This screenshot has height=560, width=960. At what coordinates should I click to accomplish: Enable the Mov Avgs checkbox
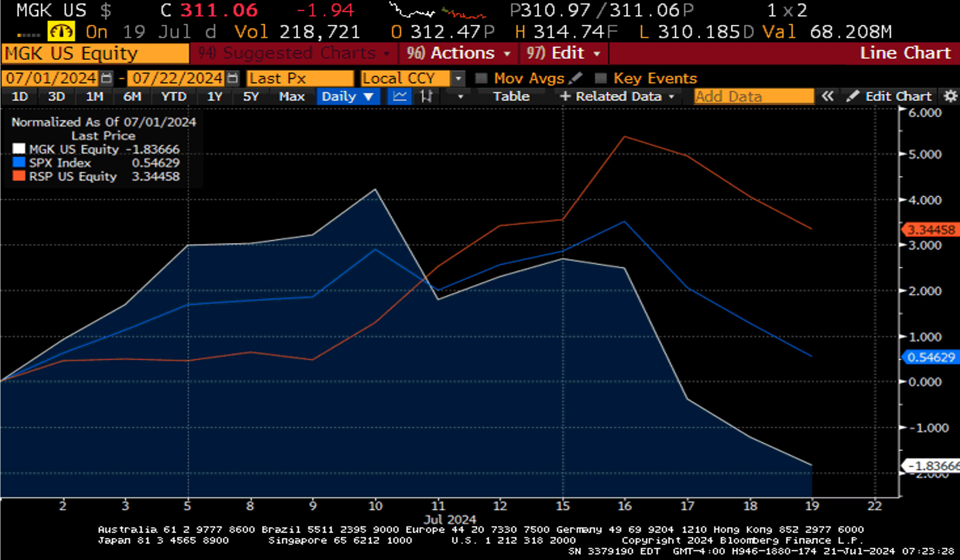point(481,78)
